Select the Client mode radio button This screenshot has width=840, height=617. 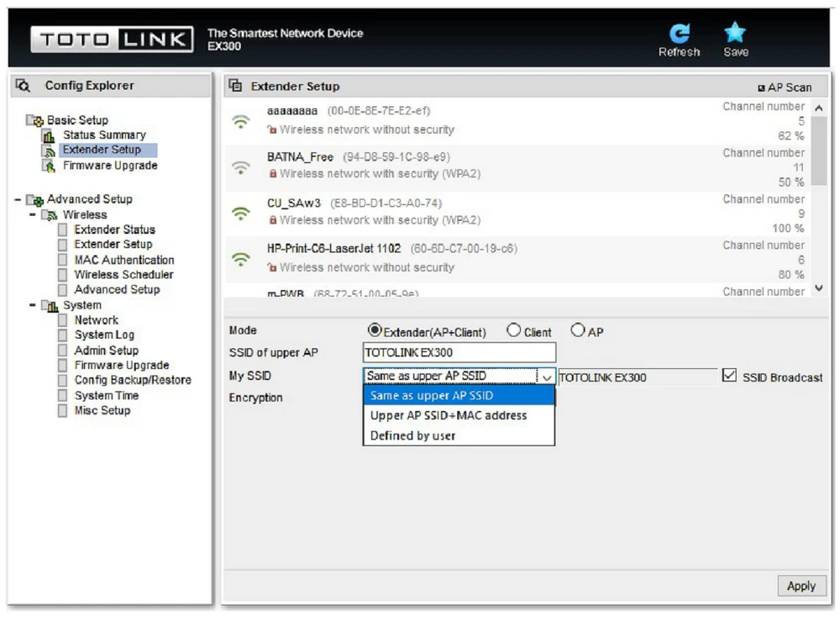(x=514, y=331)
